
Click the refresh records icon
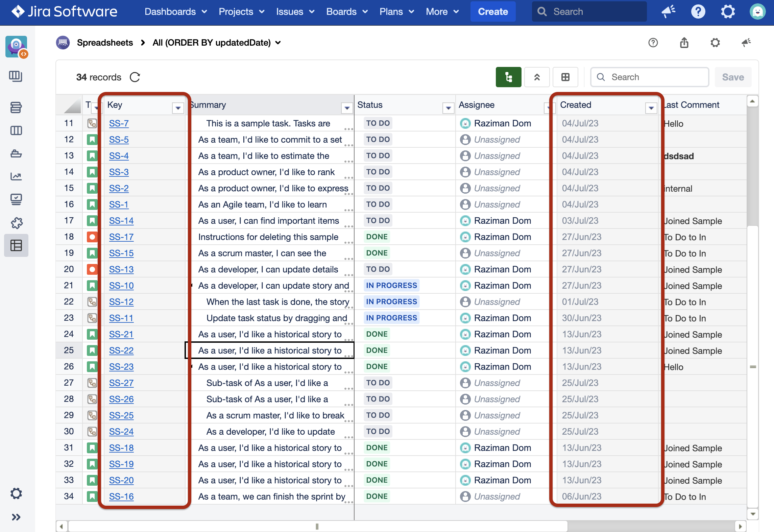pos(135,77)
